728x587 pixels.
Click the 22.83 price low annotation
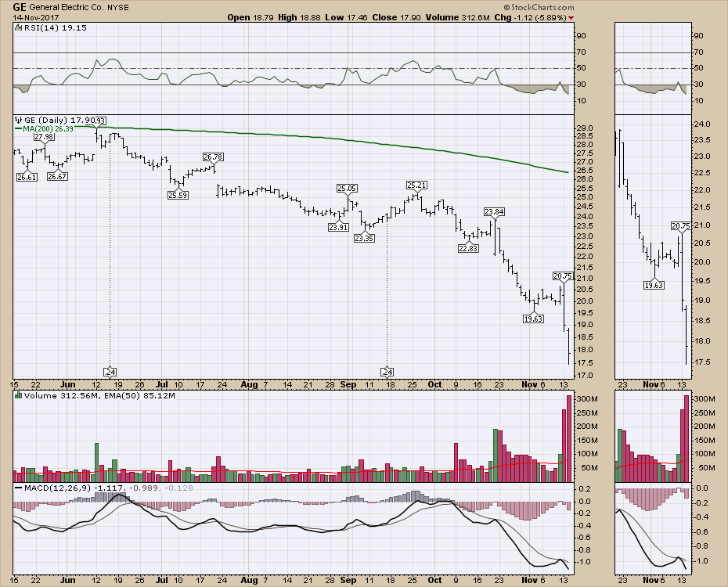point(468,248)
